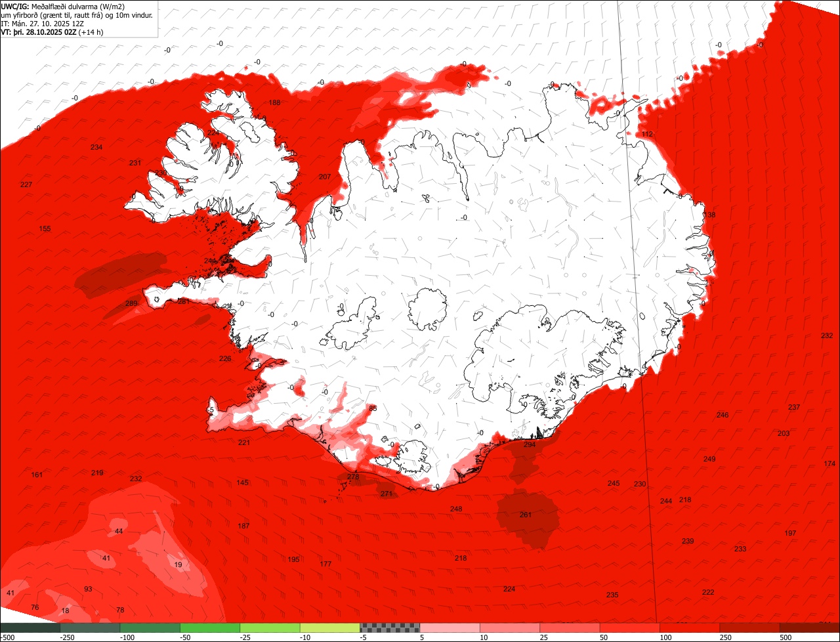Click the map value 221 south of Reykjanes

(244, 442)
